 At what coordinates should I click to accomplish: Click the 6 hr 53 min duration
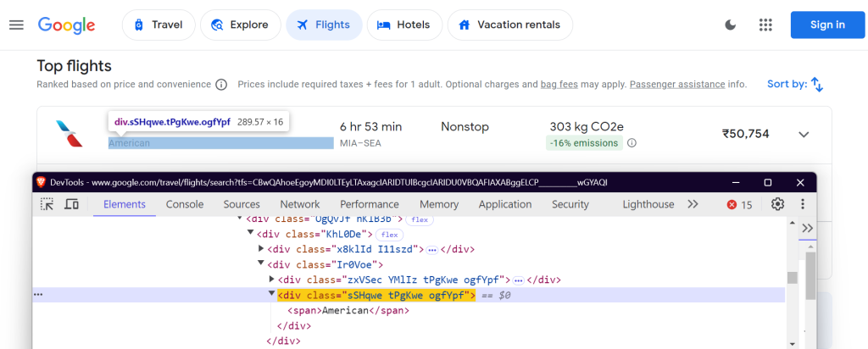(x=371, y=127)
